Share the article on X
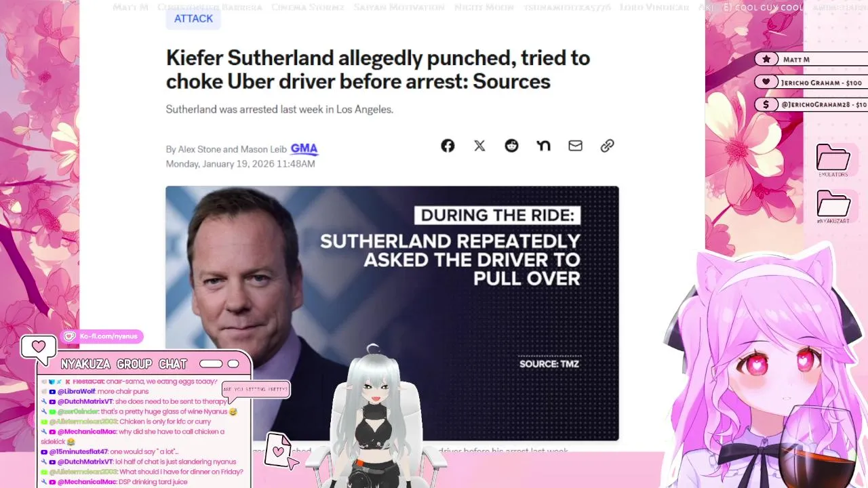The height and width of the screenshot is (488, 868). click(x=479, y=146)
